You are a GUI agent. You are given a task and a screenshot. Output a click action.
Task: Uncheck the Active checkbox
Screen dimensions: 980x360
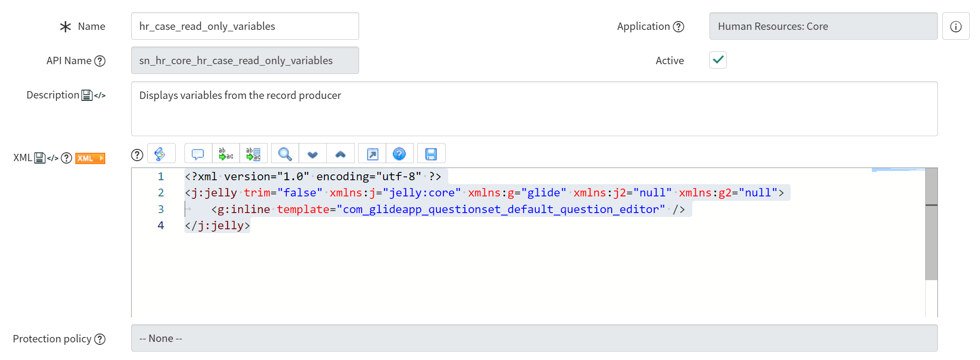718,60
